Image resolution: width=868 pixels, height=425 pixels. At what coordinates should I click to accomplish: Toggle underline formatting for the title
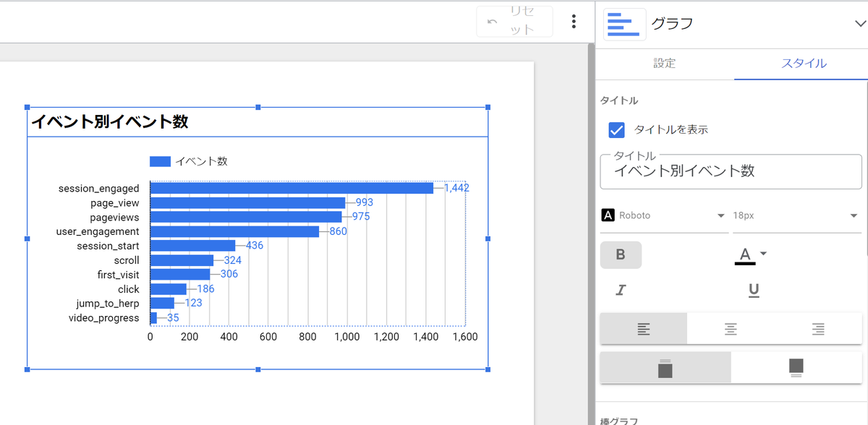coord(754,291)
